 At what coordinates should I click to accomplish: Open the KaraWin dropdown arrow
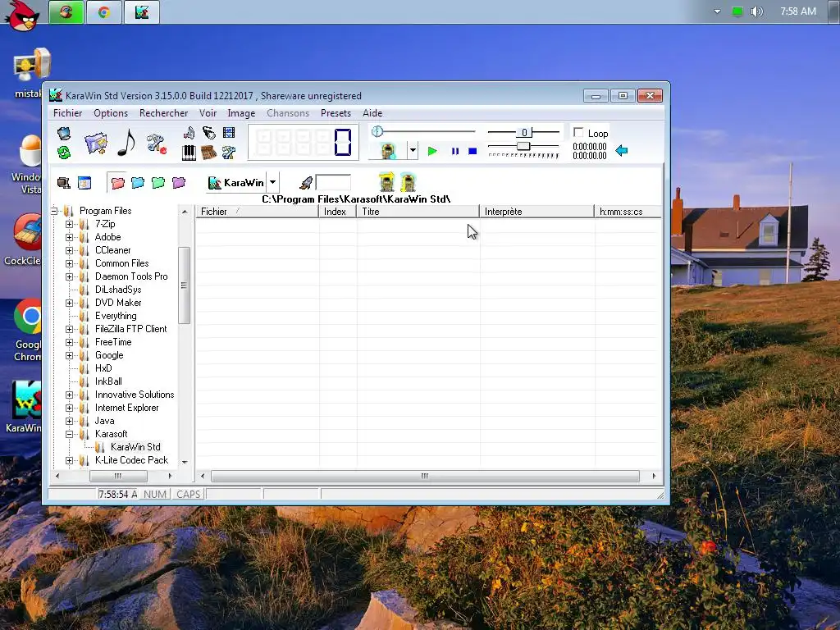click(272, 183)
